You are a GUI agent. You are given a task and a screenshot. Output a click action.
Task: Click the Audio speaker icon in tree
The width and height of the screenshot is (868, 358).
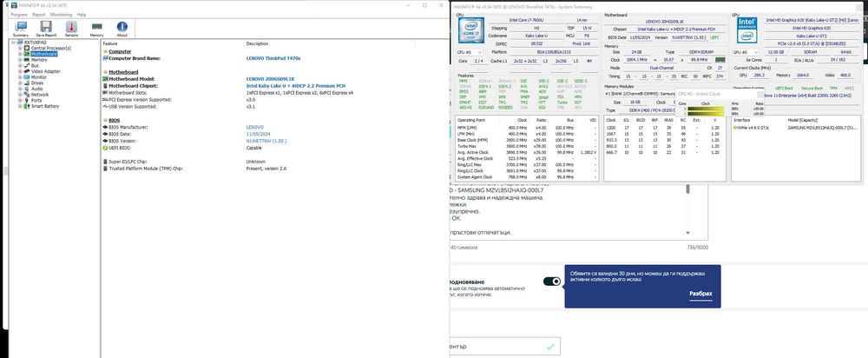[27, 89]
